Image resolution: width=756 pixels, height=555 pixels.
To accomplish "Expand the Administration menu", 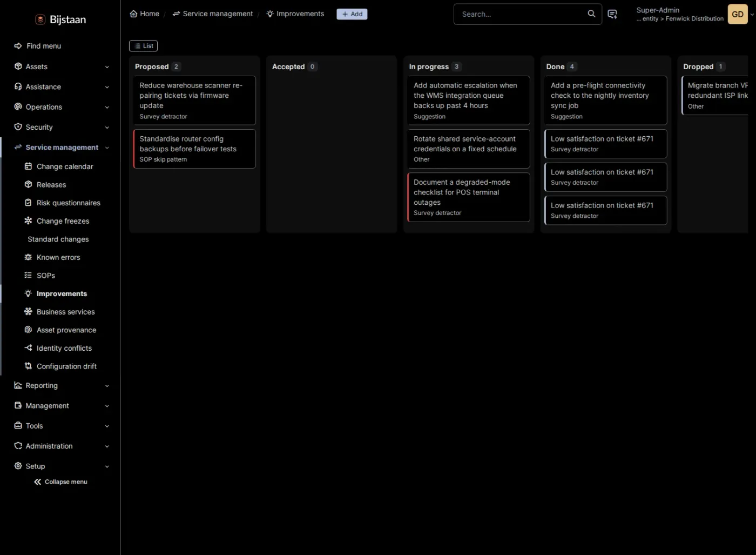I will point(60,446).
